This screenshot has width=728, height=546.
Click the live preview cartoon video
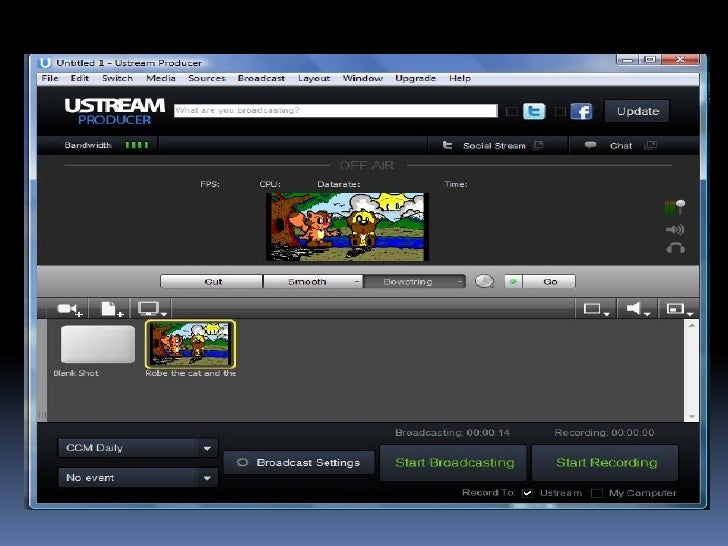coord(347,227)
